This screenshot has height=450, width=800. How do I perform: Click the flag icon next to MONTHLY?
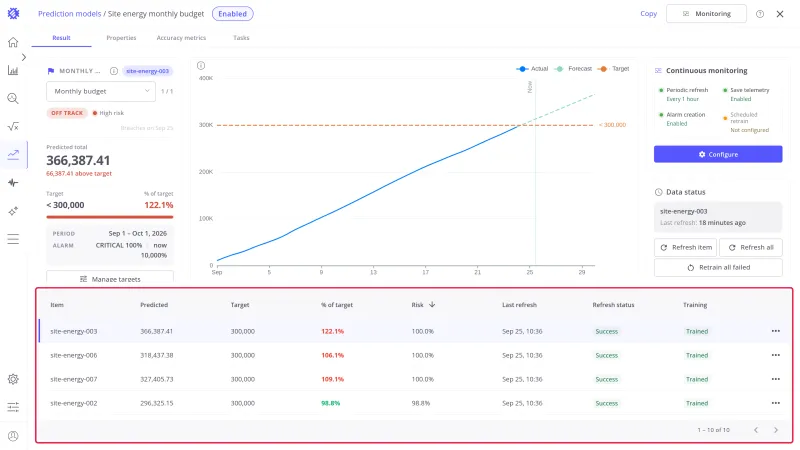[x=51, y=71]
